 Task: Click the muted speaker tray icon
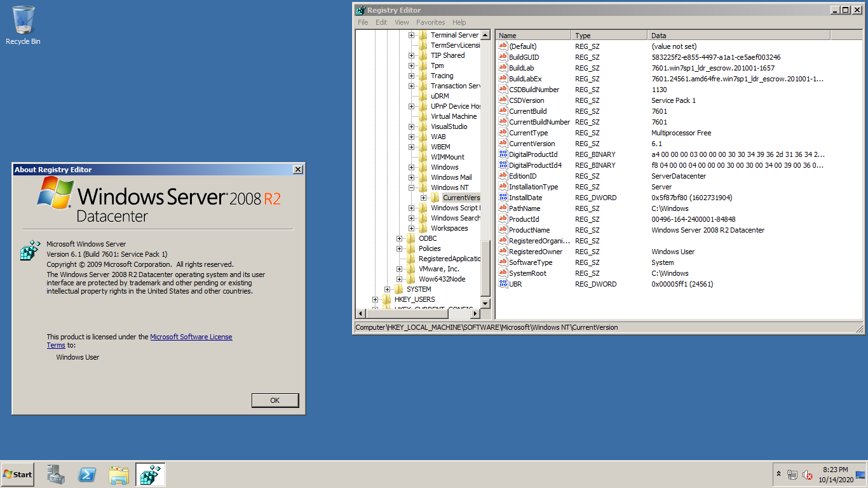808,475
